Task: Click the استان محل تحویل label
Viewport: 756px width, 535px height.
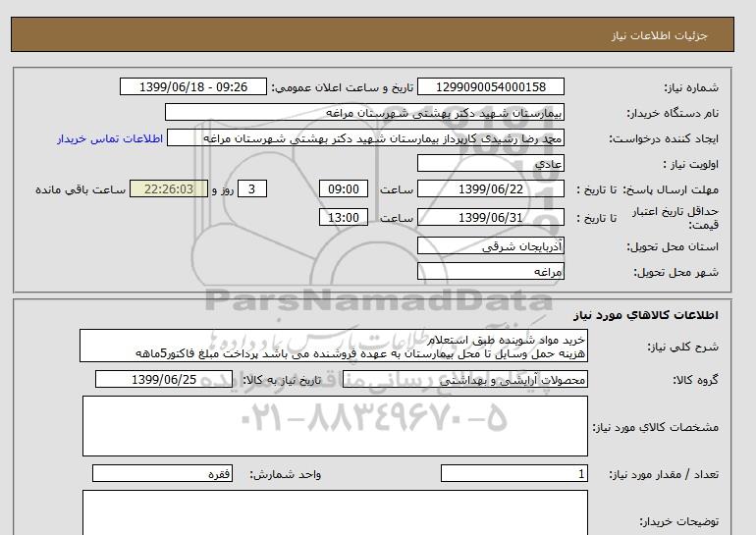Action: [673, 246]
